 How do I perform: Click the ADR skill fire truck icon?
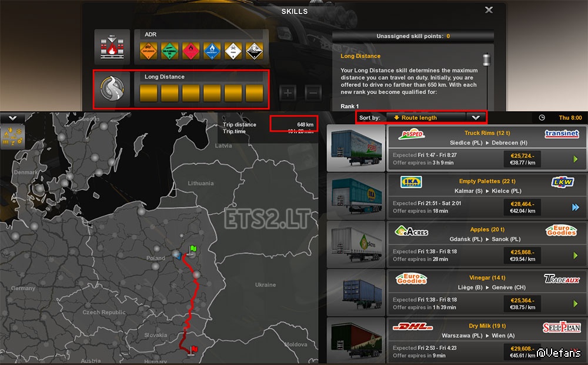(112, 47)
